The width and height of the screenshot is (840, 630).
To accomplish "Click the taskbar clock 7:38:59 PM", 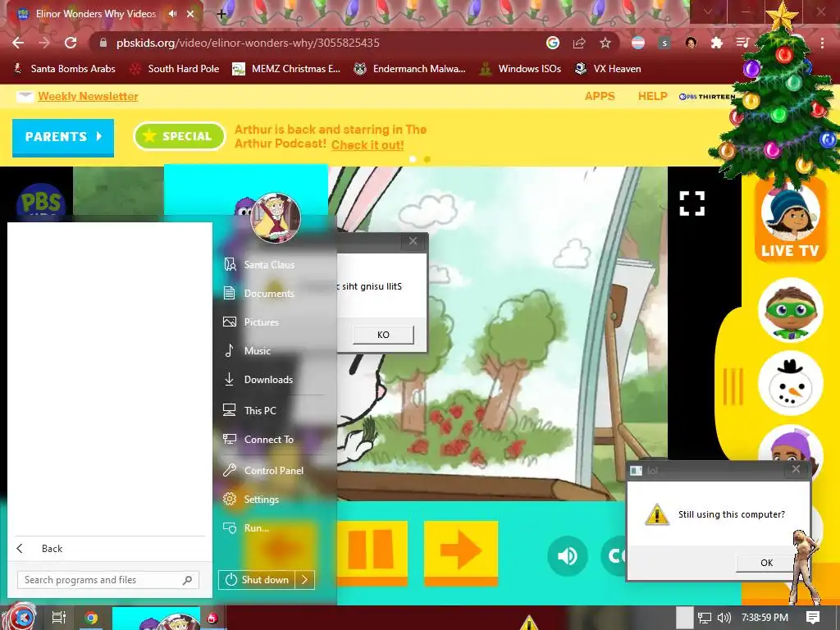I will [x=765, y=618].
